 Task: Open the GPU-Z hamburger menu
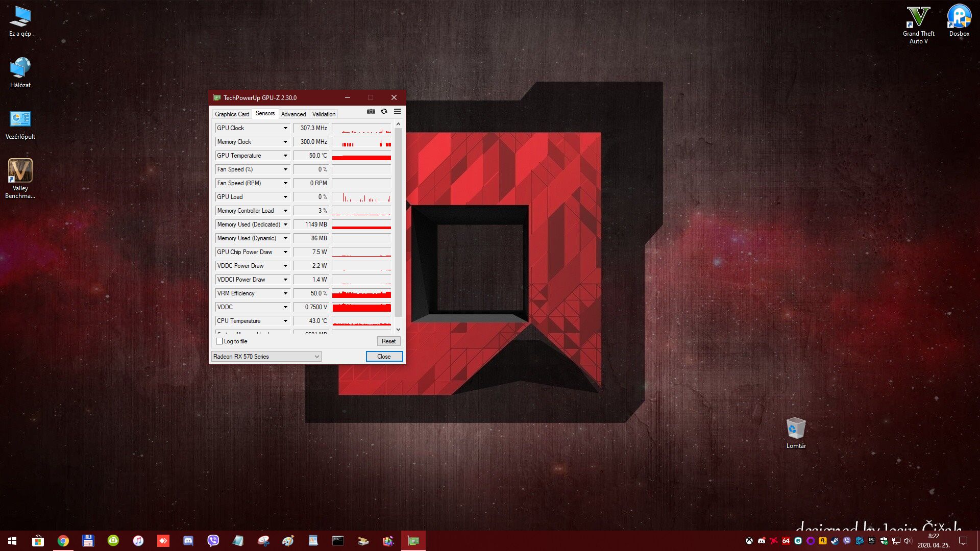(x=397, y=111)
